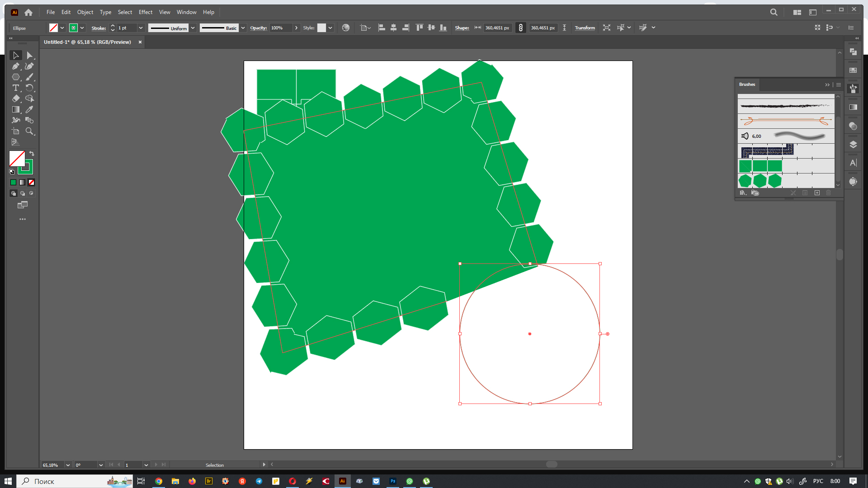Screen dimensions: 868x488
Task: Set paint mode to Gradient
Action: (22, 183)
